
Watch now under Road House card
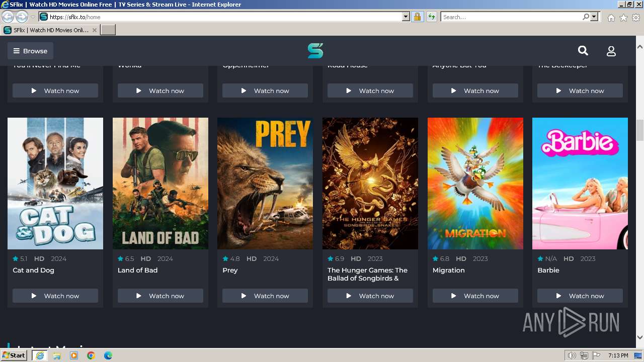370,90
